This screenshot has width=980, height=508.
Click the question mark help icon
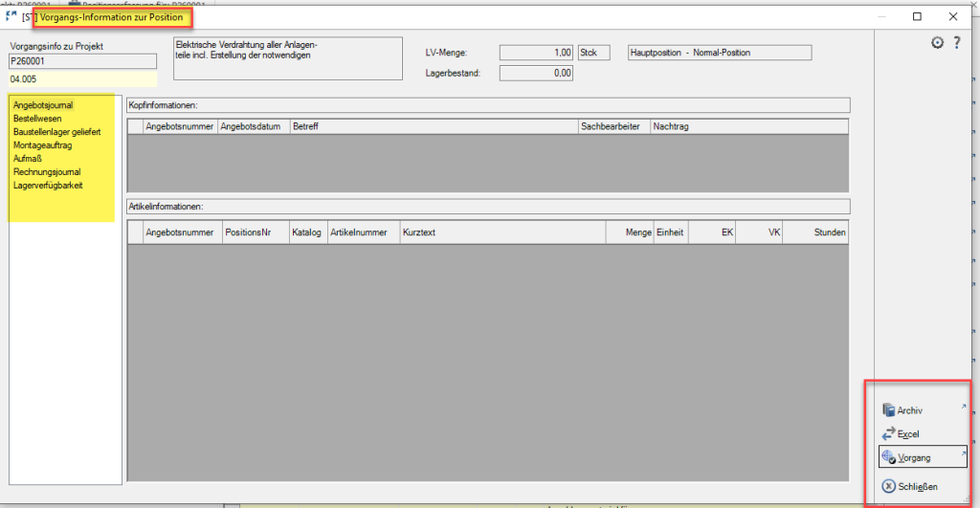point(956,43)
